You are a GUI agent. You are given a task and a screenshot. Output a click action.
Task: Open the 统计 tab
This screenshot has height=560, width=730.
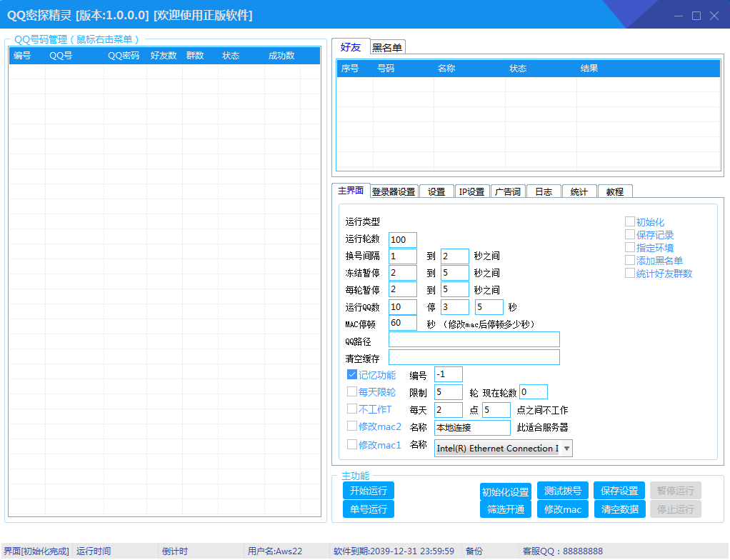click(x=579, y=191)
